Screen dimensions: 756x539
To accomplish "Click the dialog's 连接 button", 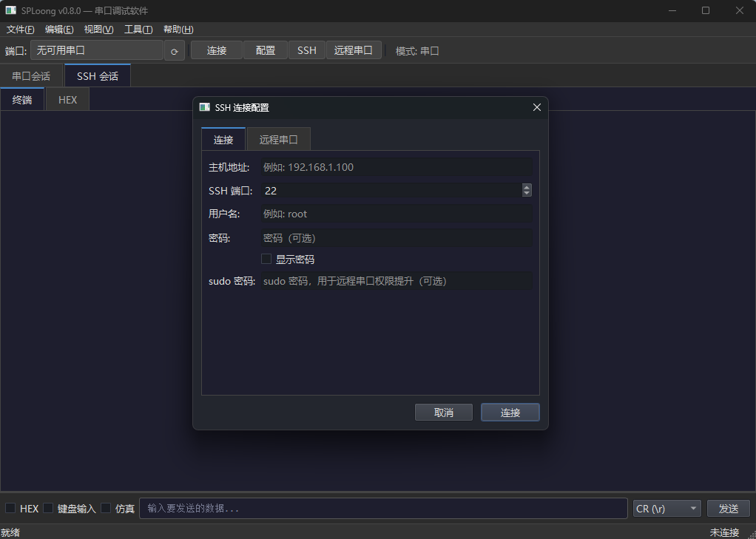I will click(x=510, y=413).
